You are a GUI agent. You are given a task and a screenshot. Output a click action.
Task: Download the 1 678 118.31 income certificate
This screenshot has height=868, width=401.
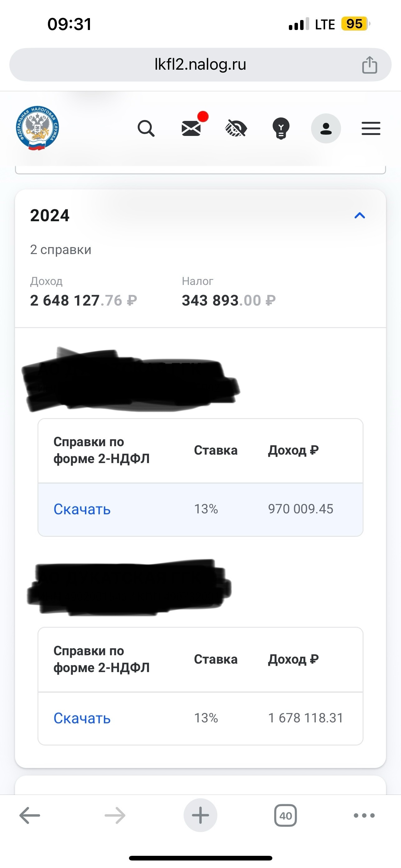(82, 718)
